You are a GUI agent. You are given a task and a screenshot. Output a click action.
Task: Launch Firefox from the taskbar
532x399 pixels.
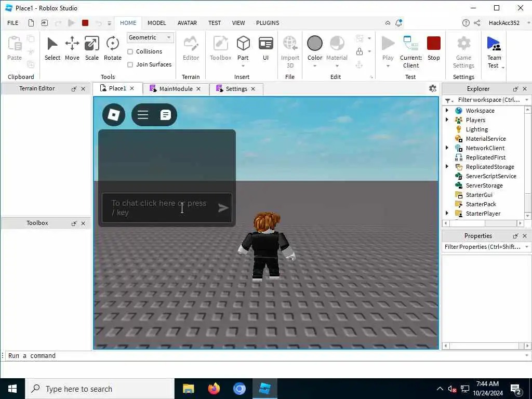pos(214,389)
